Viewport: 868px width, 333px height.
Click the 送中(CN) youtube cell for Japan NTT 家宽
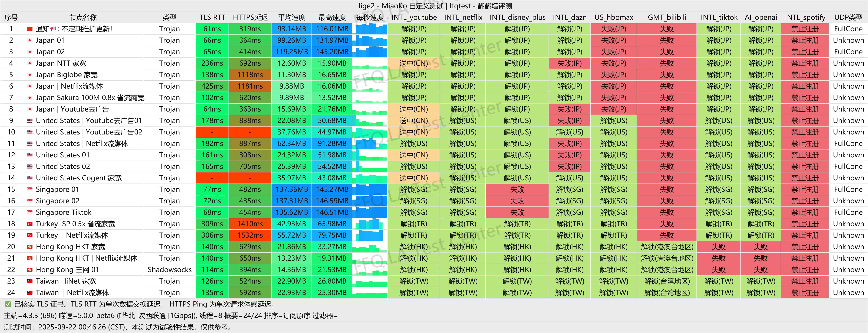(x=414, y=63)
